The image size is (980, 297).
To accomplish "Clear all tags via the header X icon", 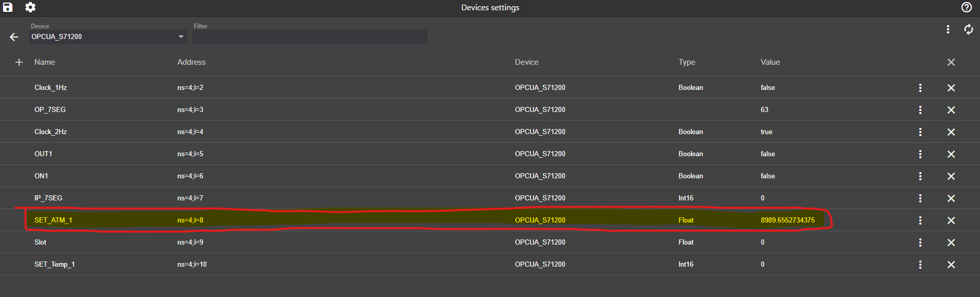I will point(951,62).
